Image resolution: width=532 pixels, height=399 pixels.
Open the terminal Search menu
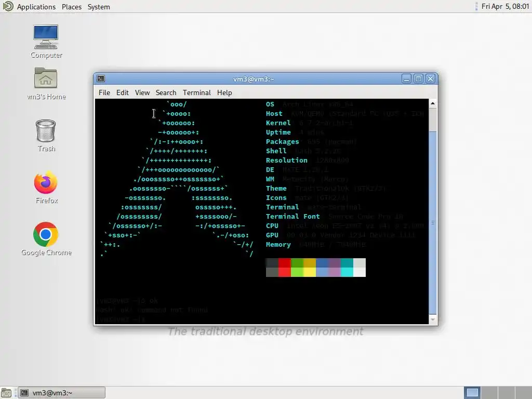click(x=166, y=92)
